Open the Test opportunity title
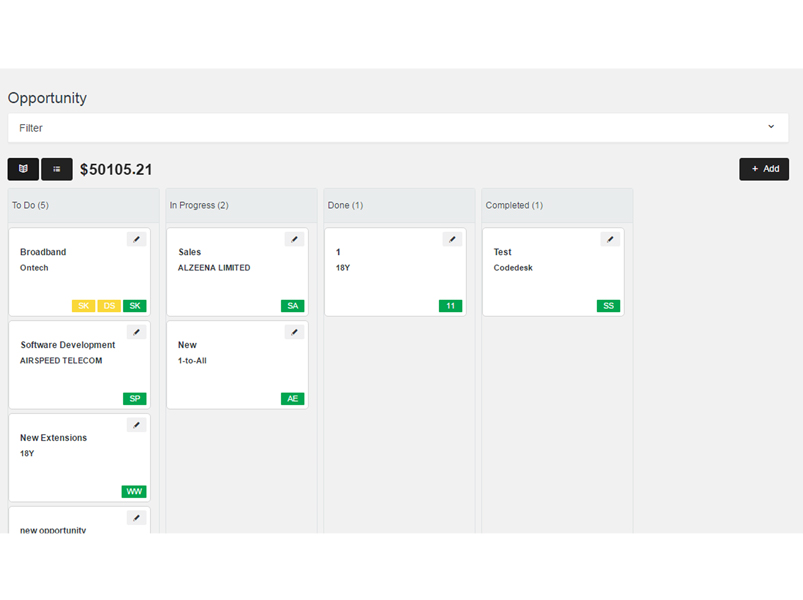The image size is (803, 600). click(x=503, y=252)
